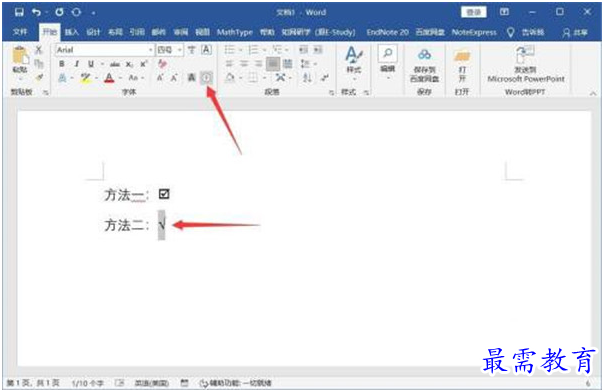The image size is (604, 392).
Task: Toggle Center paragraph alignment
Action: point(244,64)
